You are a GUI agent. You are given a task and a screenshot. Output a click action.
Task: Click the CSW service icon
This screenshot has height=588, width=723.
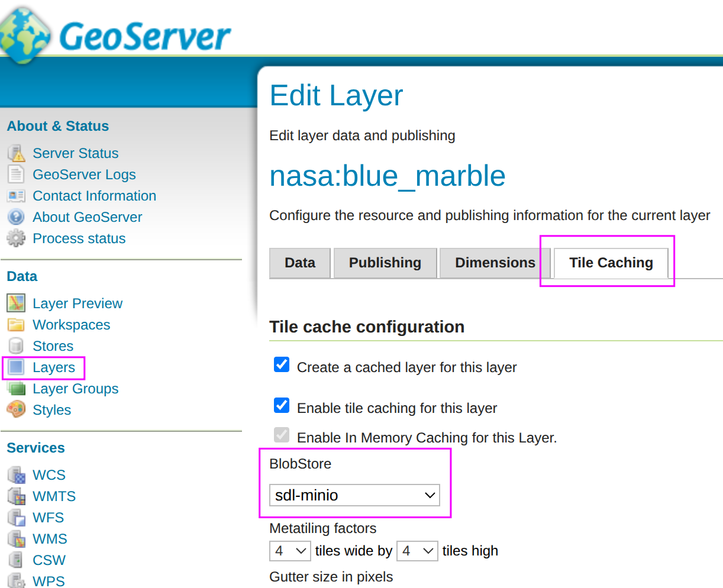(x=16, y=560)
